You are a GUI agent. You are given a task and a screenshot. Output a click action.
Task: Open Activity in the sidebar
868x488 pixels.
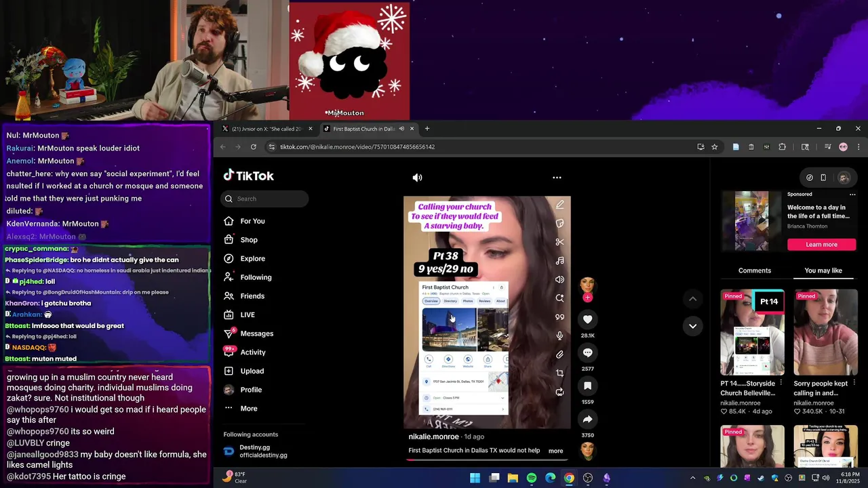[253, 352]
